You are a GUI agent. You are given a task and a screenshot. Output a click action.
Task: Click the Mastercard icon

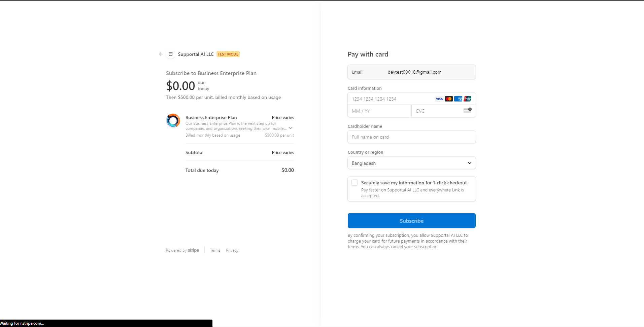448,99
